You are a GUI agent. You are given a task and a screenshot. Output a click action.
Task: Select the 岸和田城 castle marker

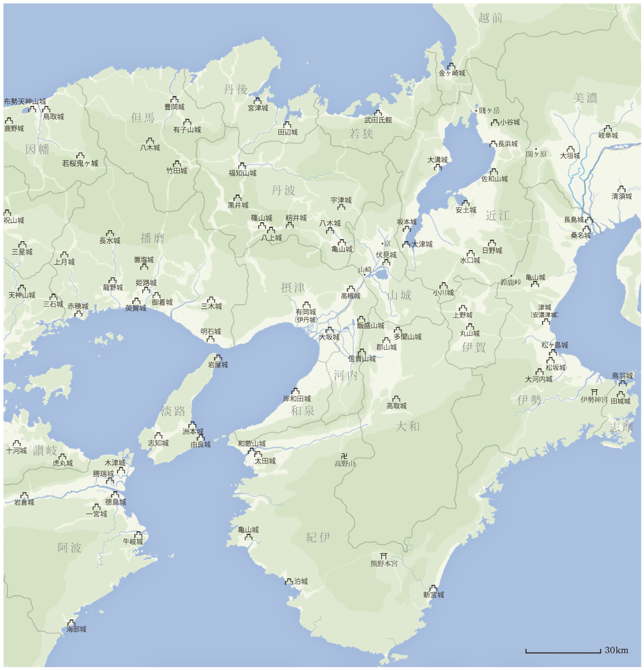click(x=295, y=391)
